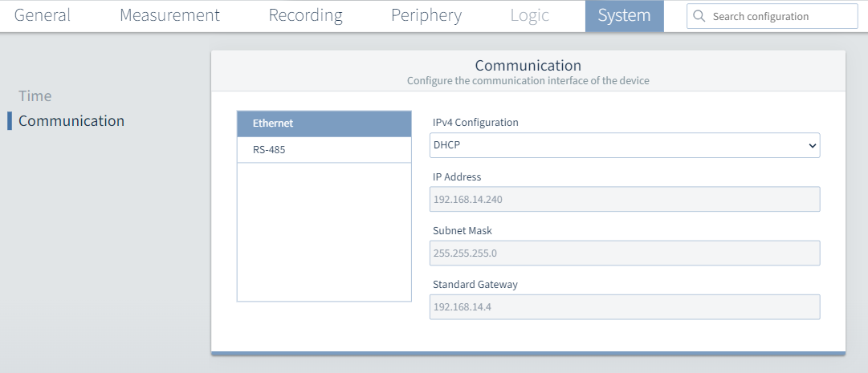Open the Periphery tab
This screenshot has width=868, height=373.
[x=426, y=15]
